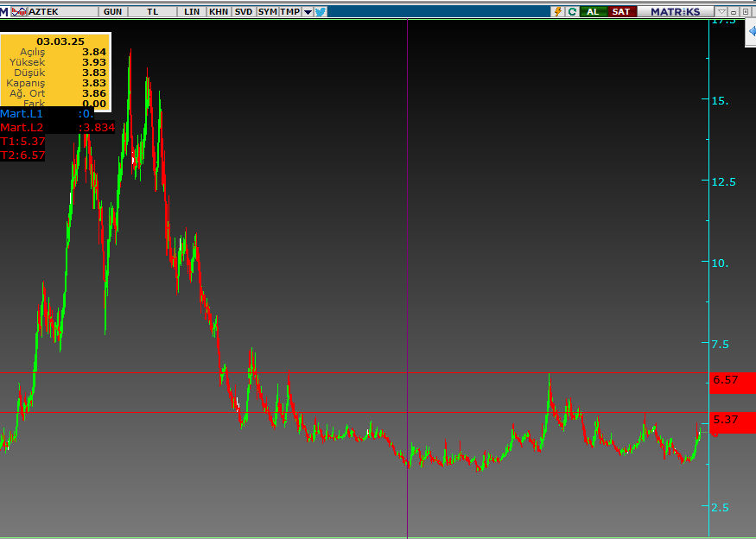Click the orange lightning bolt icon
756x539 pixels.
click(x=558, y=11)
